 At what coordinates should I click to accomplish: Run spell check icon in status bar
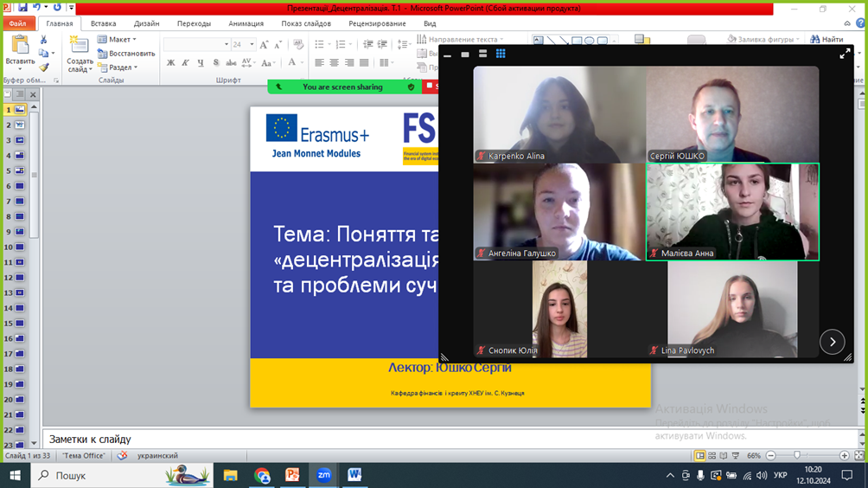pos(123,455)
